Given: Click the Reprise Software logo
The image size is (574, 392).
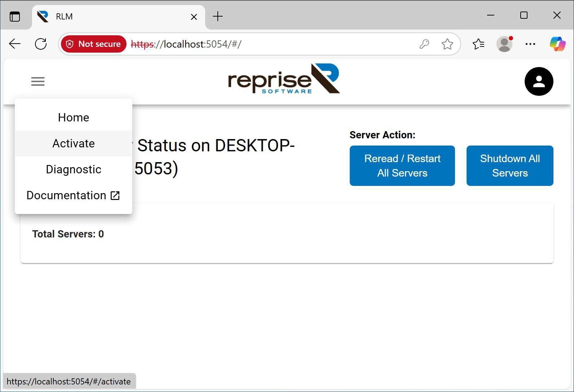Looking at the screenshot, I should [x=284, y=79].
